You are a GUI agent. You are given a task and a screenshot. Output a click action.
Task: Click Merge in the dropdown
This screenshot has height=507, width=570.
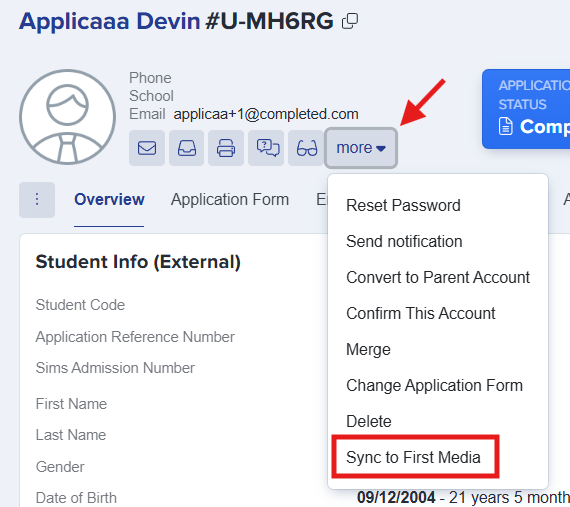368,349
